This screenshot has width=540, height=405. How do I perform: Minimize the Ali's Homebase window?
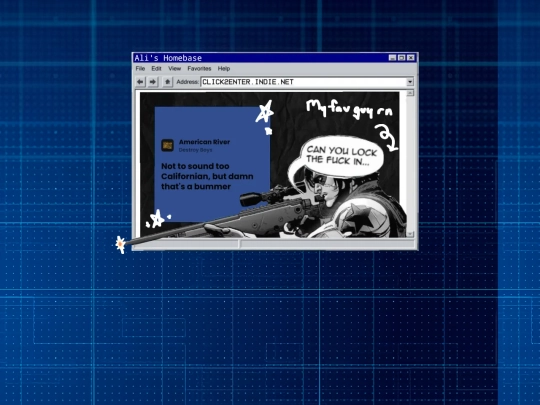pyautogui.click(x=392, y=58)
